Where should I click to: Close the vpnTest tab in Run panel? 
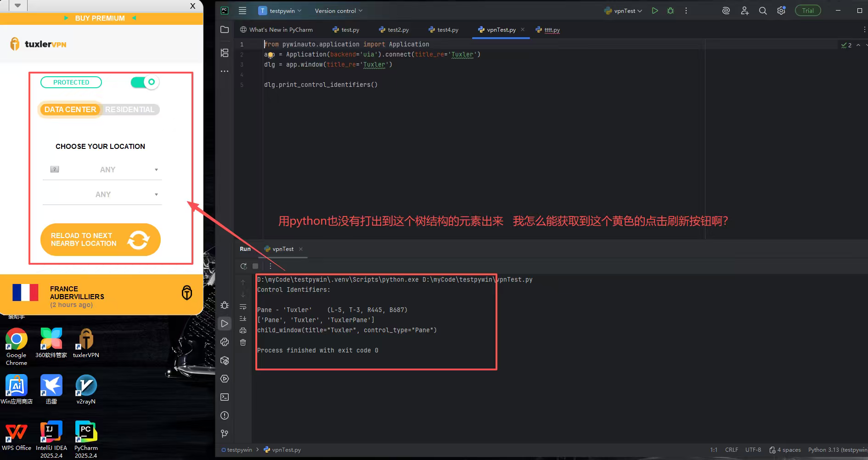[x=301, y=249]
